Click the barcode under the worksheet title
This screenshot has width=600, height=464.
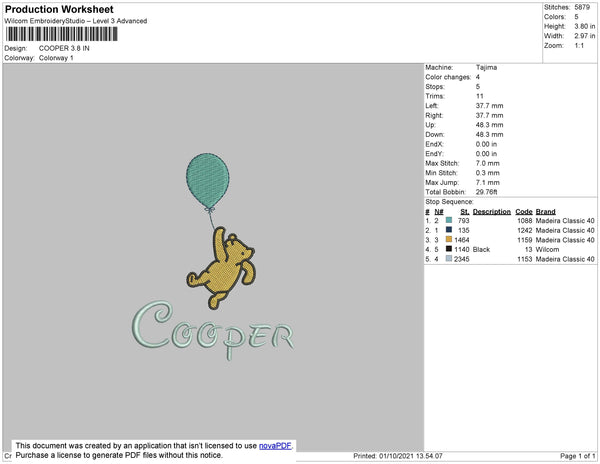click(61, 34)
